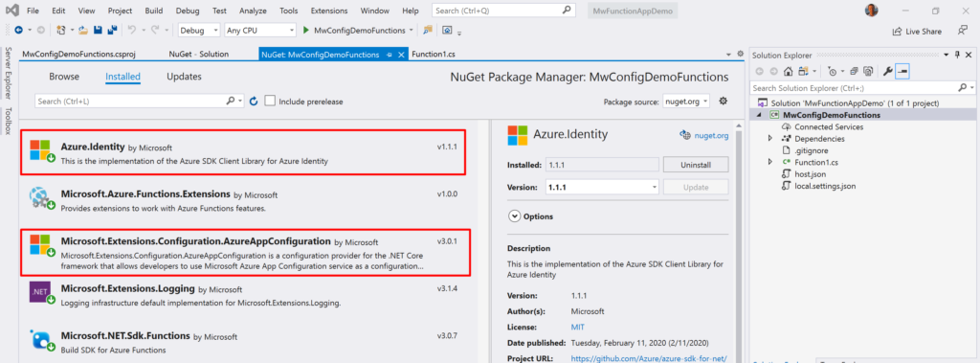
Task: Click the Pending Changes Filter clock icon
Action: (x=832, y=71)
